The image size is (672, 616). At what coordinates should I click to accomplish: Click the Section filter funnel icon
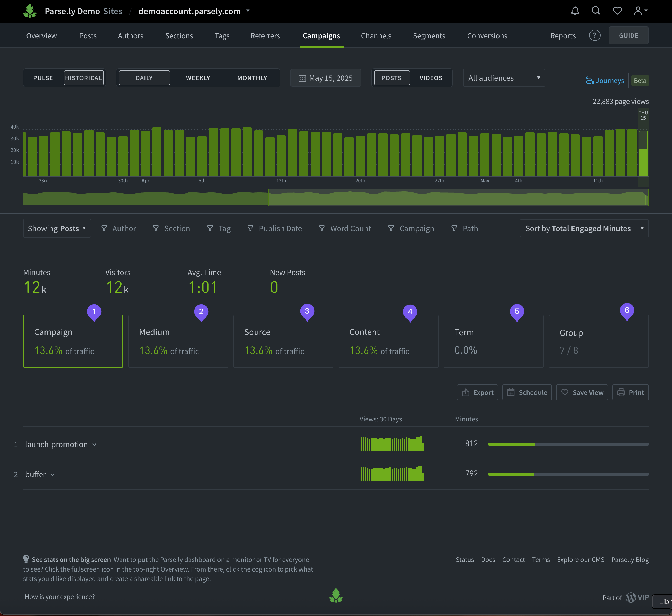(x=156, y=228)
